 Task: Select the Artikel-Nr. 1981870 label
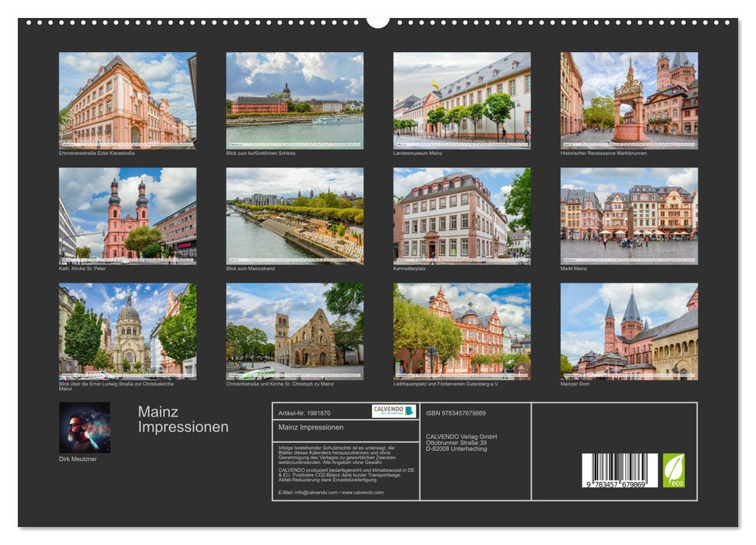[304, 413]
